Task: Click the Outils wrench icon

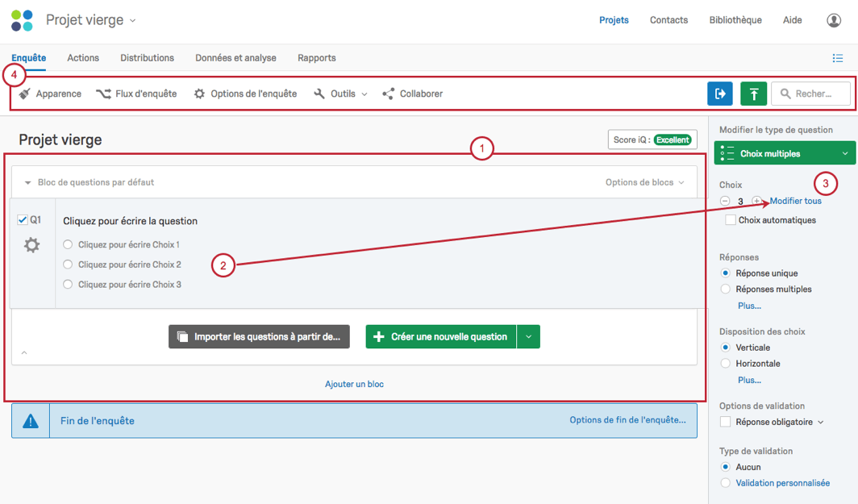Action: click(x=319, y=94)
